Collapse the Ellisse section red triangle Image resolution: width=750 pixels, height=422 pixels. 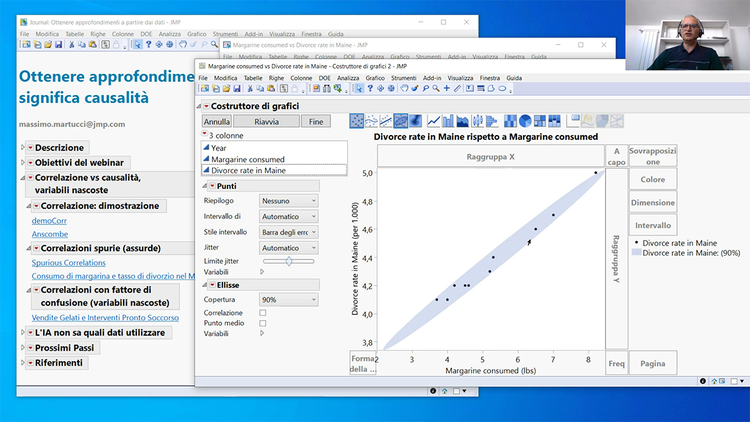tap(212, 284)
